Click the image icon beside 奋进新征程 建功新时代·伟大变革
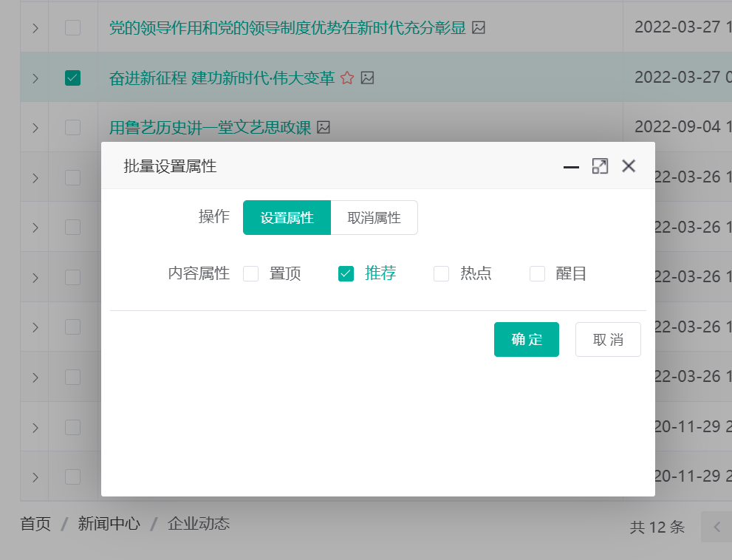The height and width of the screenshot is (560, 732). (367, 77)
